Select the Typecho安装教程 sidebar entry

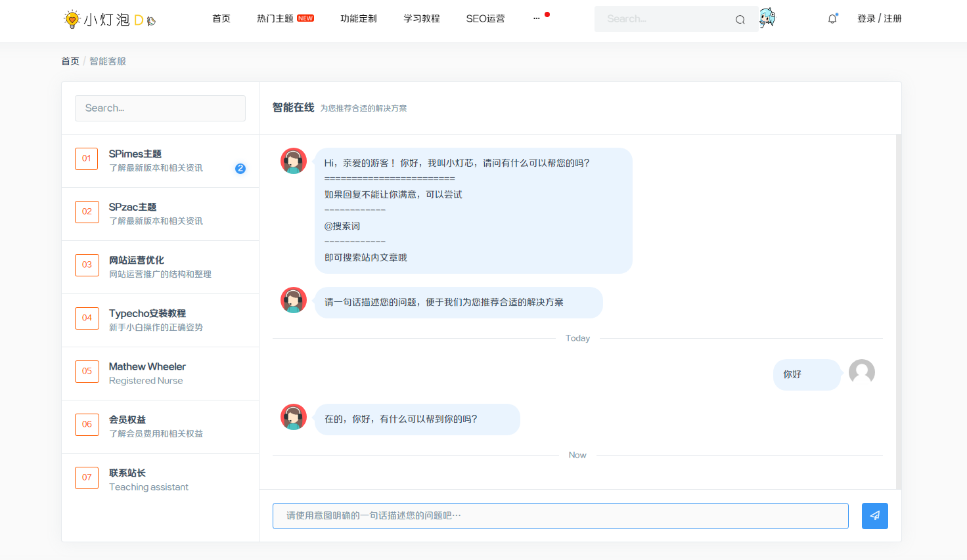[x=156, y=320]
